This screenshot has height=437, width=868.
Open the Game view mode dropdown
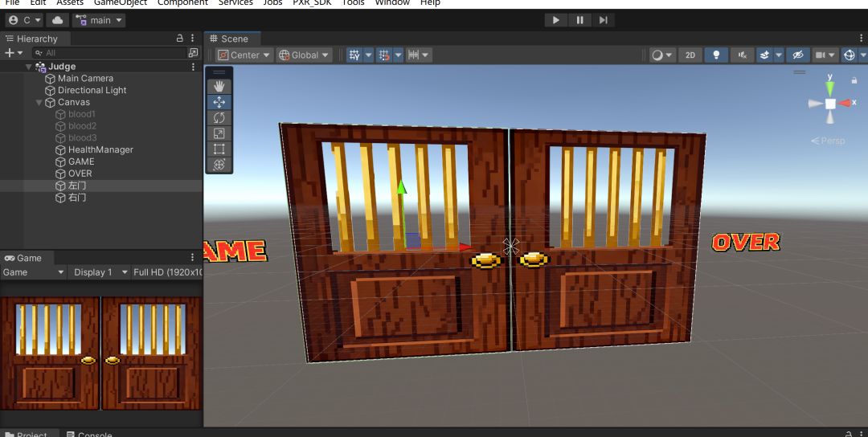(x=33, y=272)
